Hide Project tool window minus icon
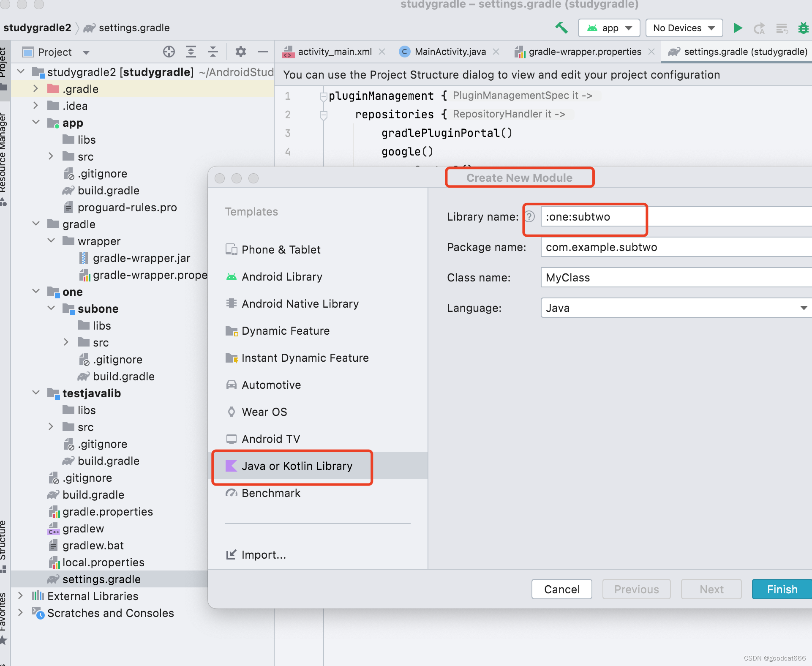Viewport: 812px width, 666px height. pyautogui.click(x=263, y=52)
